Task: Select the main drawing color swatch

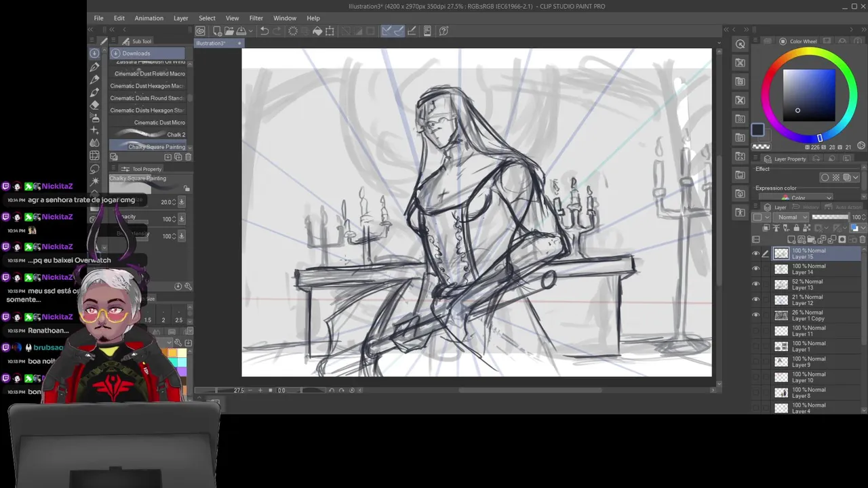Action: 757,130
